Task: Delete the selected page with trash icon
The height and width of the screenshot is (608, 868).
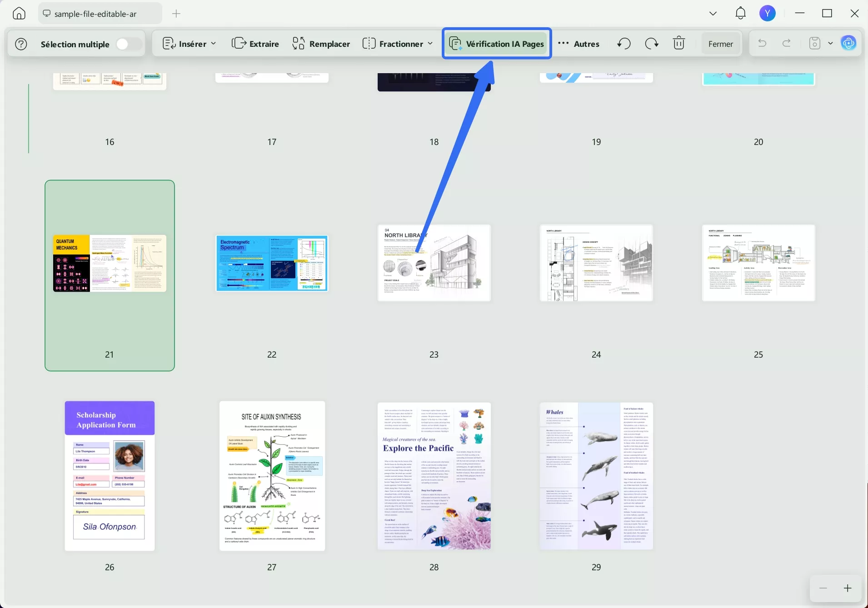Action: pyautogui.click(x=679, y=44)
